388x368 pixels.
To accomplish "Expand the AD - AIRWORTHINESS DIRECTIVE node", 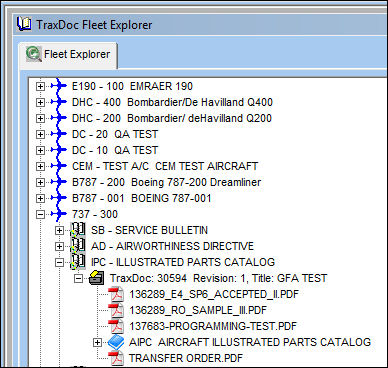I will (59, 246).
